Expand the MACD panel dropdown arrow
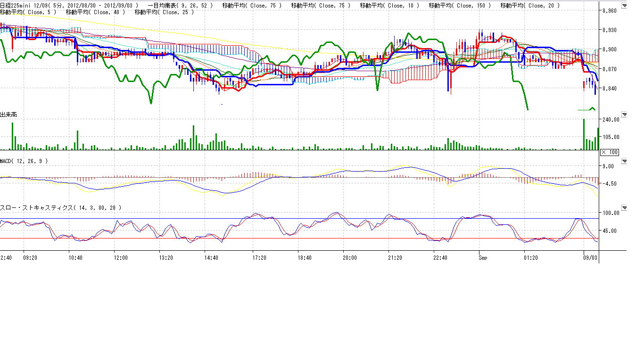Image resolution: width=644 pixels, height=362 pixels. [624, 161]
